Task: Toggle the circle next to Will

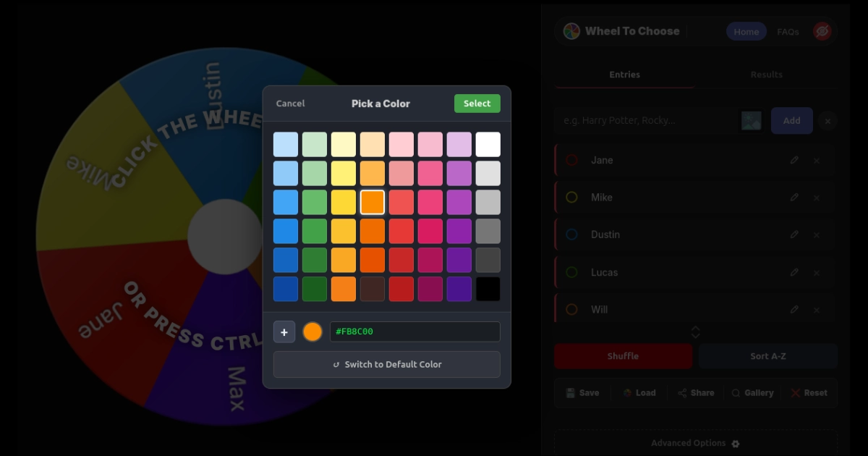Action: point(571,308)
